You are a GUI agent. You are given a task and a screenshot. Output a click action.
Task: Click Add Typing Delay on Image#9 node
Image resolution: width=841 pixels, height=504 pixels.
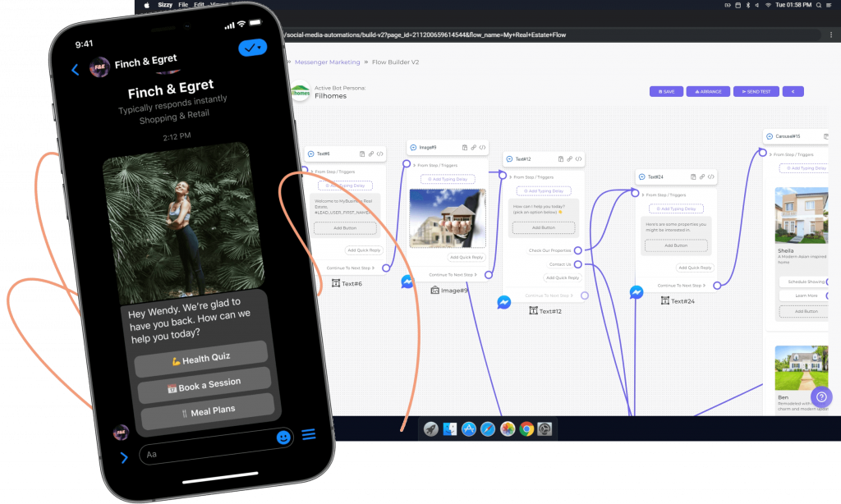coord(448,179)
